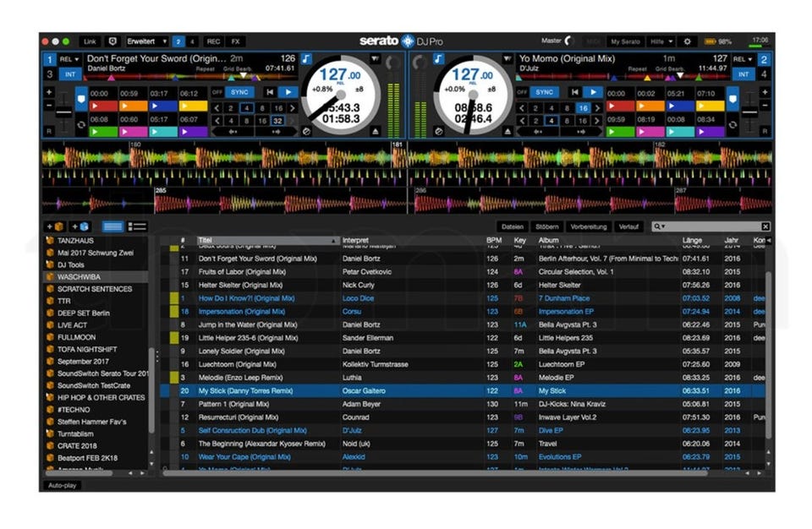The image size is (812, 529).
Task: Play deck 2 with the blue play button
Action: click(593, 92)
